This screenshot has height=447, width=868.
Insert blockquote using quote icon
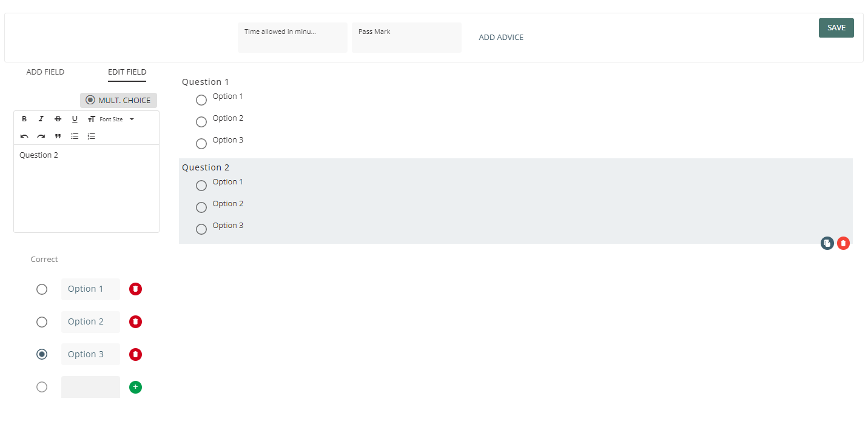(58, 136)
